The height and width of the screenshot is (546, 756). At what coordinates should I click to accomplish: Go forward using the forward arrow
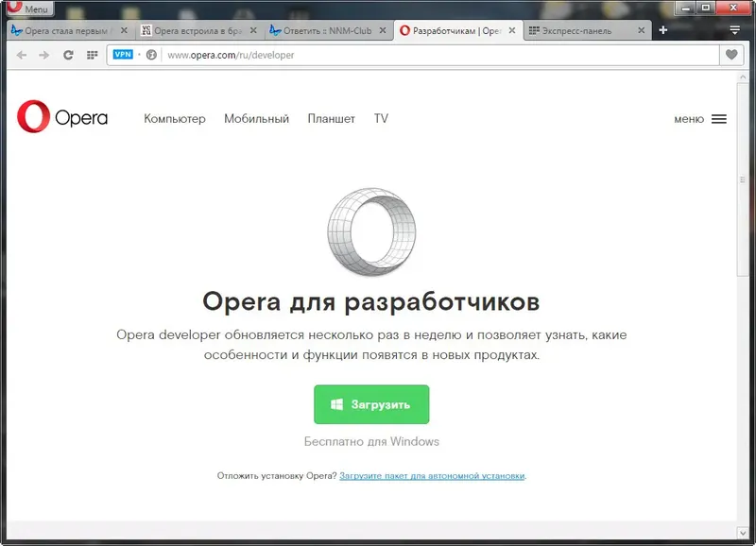pos(43,55)
